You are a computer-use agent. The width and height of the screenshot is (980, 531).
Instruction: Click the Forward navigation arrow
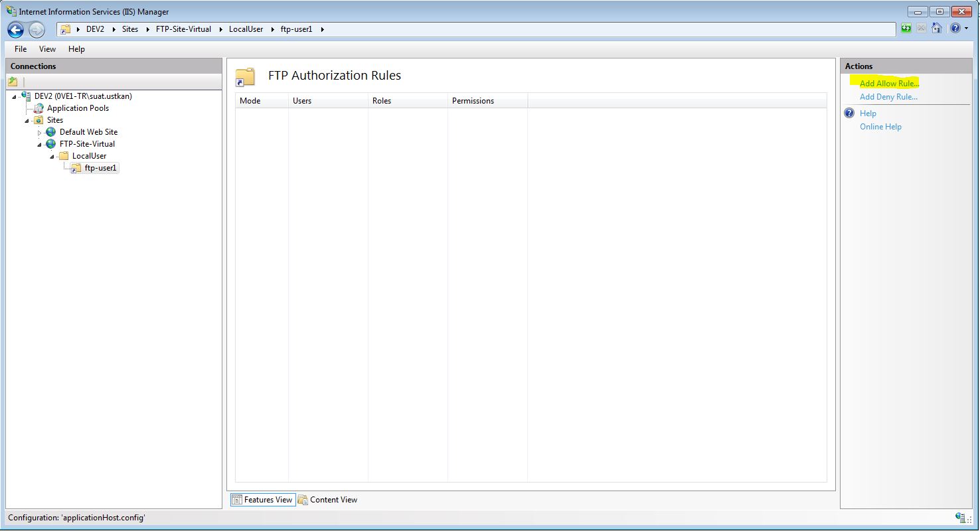(37, 30)
